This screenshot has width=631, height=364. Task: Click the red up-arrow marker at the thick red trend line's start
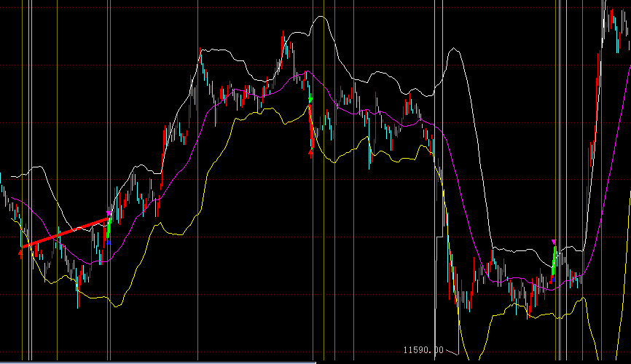(20, 253)
